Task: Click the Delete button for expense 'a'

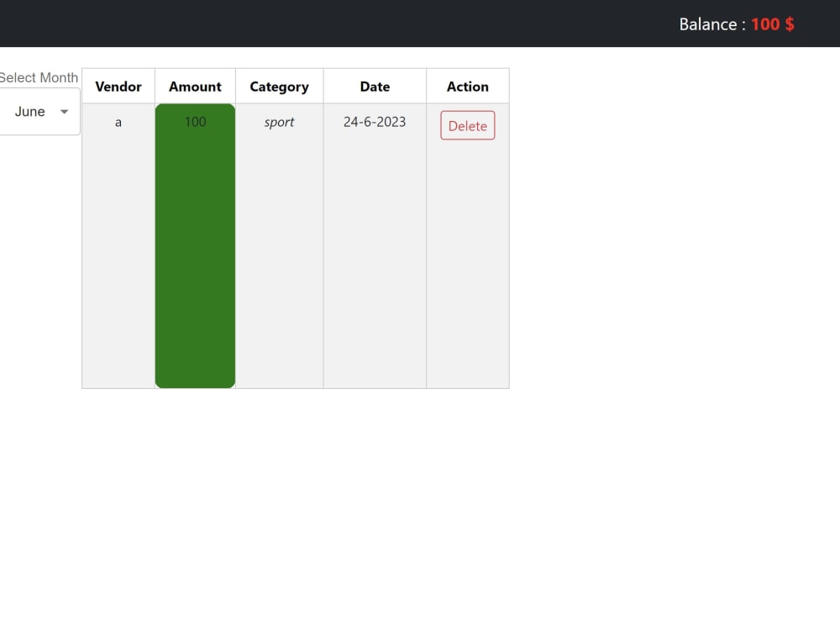Action: click(x=467, y=125)
